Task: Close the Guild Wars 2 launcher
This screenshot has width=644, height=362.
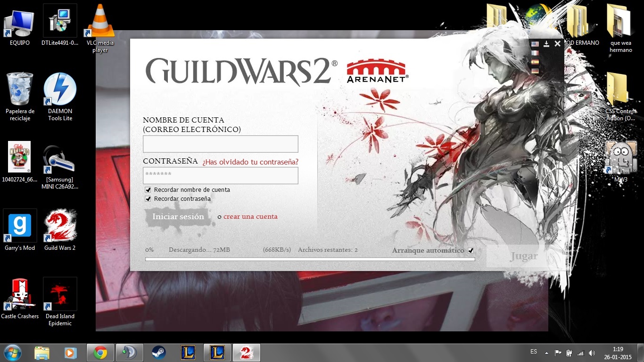Action: click(x=558, y=44)
